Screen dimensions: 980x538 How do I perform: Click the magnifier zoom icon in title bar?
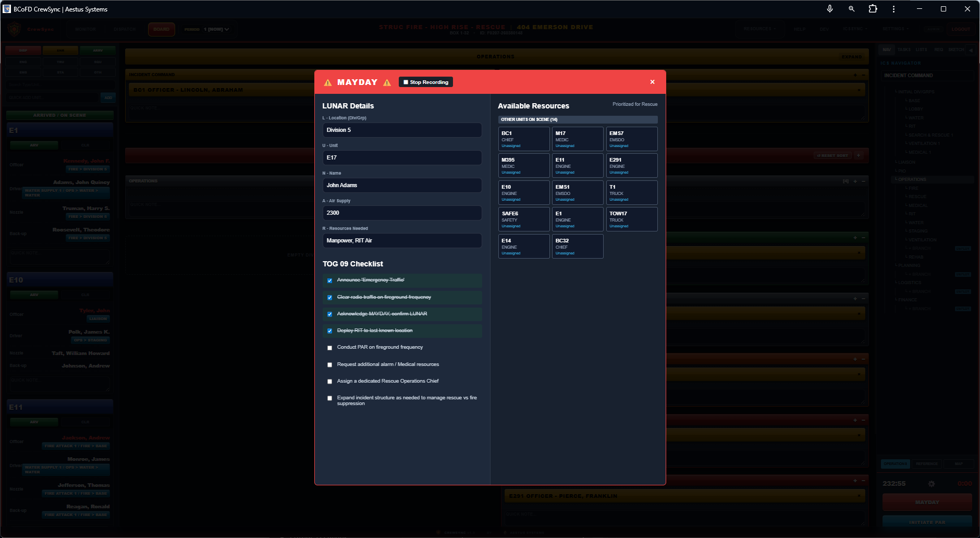pos(851,9)
